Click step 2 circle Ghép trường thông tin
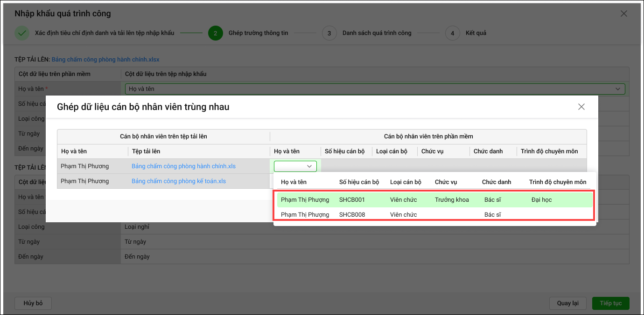Image resolution: width=644 pixels, height=315 pixels. tap(215, 33)
